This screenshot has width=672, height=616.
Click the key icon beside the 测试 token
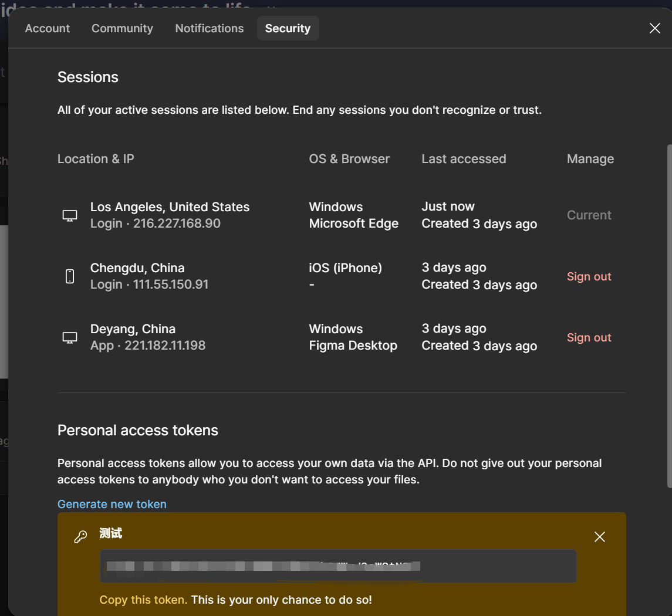pos(80,537)
